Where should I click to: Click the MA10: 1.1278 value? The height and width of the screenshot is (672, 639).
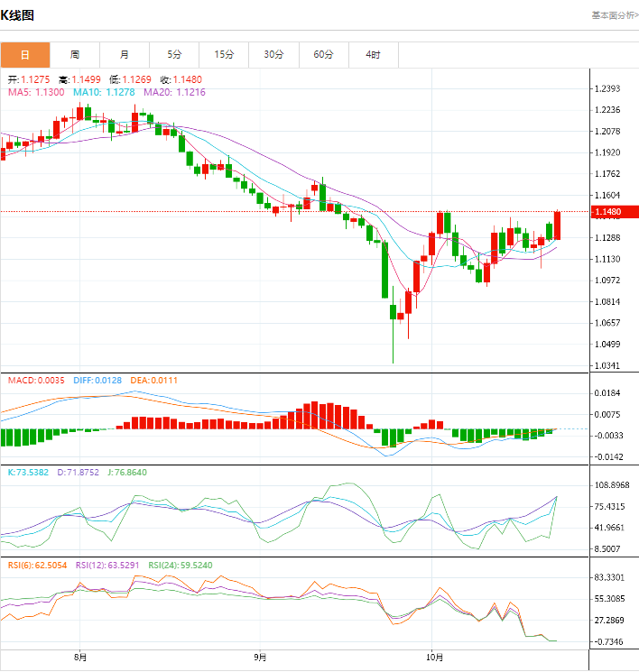[104, 92]
